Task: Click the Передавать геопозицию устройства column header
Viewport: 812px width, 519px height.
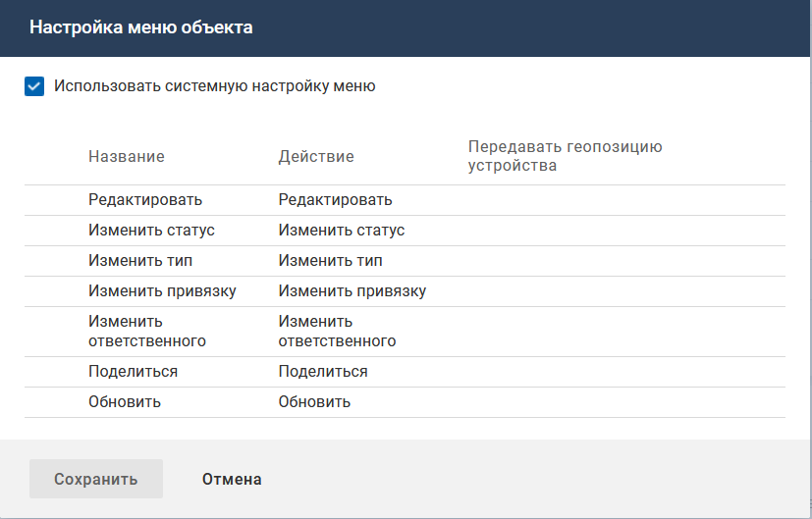Action: tap(565, 156)
